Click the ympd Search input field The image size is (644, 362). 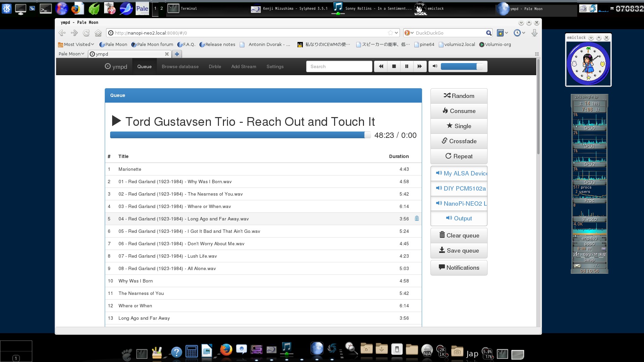pos(339,66)
